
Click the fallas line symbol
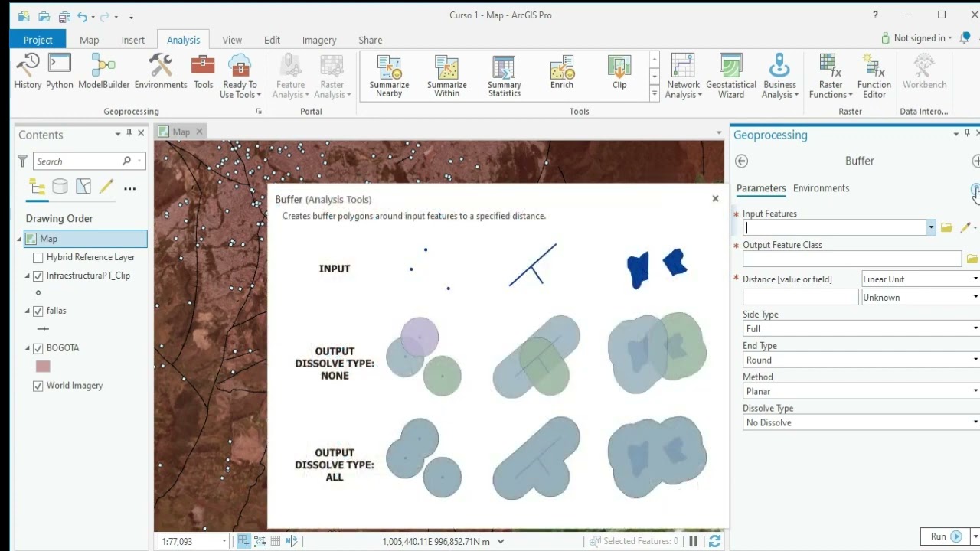[43, 329]
